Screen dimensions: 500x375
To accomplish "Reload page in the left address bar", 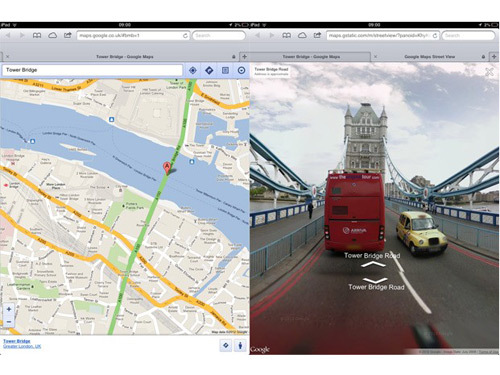I will click(x=185, y=36).
